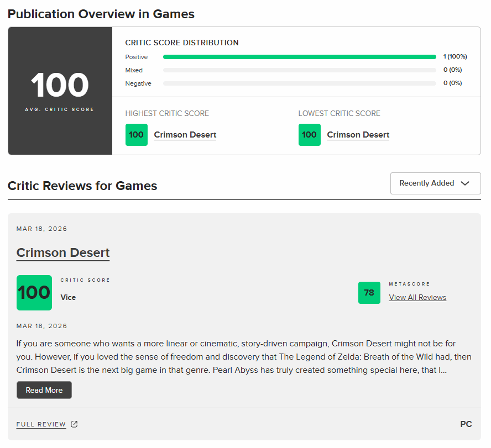Open Crimson Desert under Highest Critic Score
The width and height of the screenshot is (491, 448).
click(185, 135)
